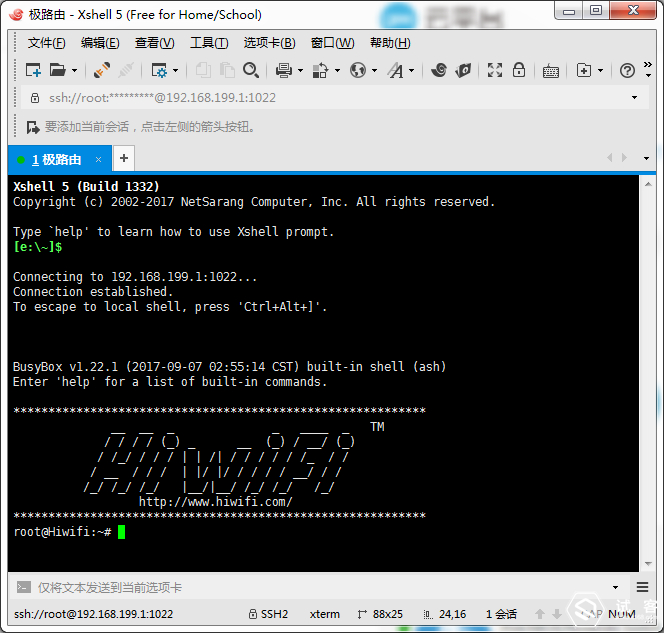Launch Xftp swirl icon
The width and height of the screenshot is (664, 633).
click(439, 70)
